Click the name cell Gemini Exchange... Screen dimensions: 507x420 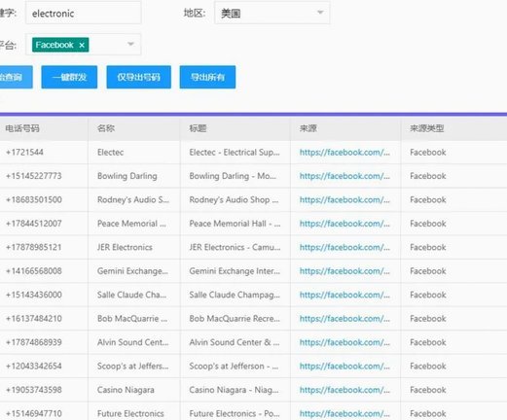[x=132, y=271]
